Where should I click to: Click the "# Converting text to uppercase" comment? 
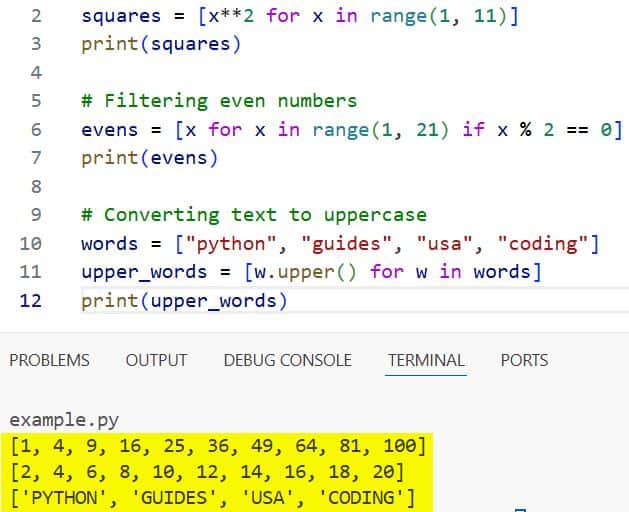(x=253, y=215)
